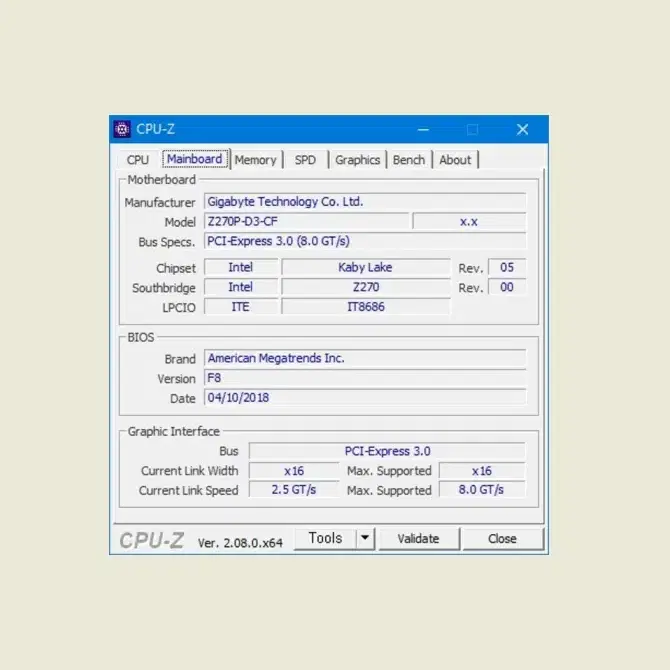Switch to the CPU tab
Screen dimensions: 670x670
pos(138,160)
